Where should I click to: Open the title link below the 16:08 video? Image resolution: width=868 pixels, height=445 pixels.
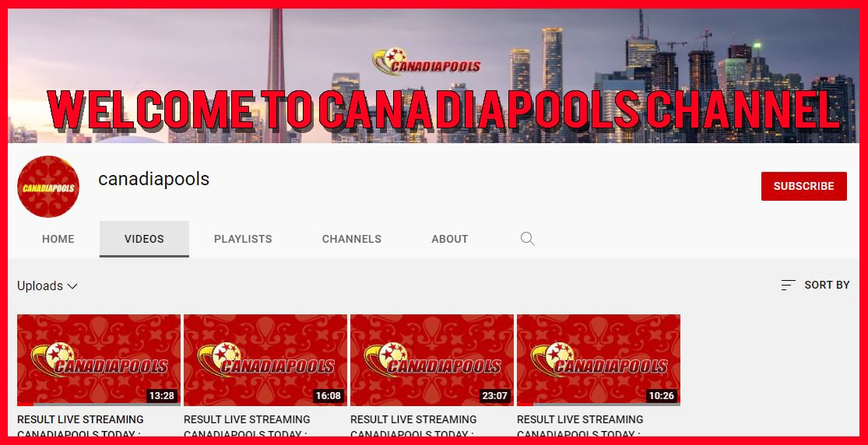[247, 426]
